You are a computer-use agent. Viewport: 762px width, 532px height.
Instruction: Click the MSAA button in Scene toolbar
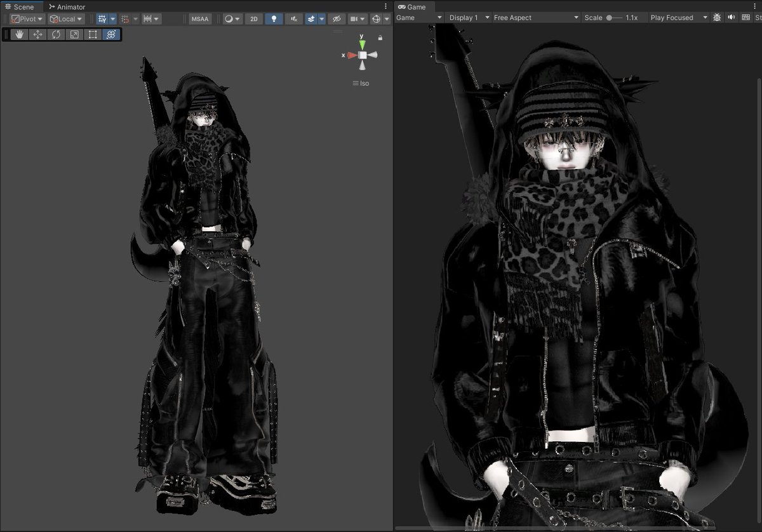click(201, 19)
